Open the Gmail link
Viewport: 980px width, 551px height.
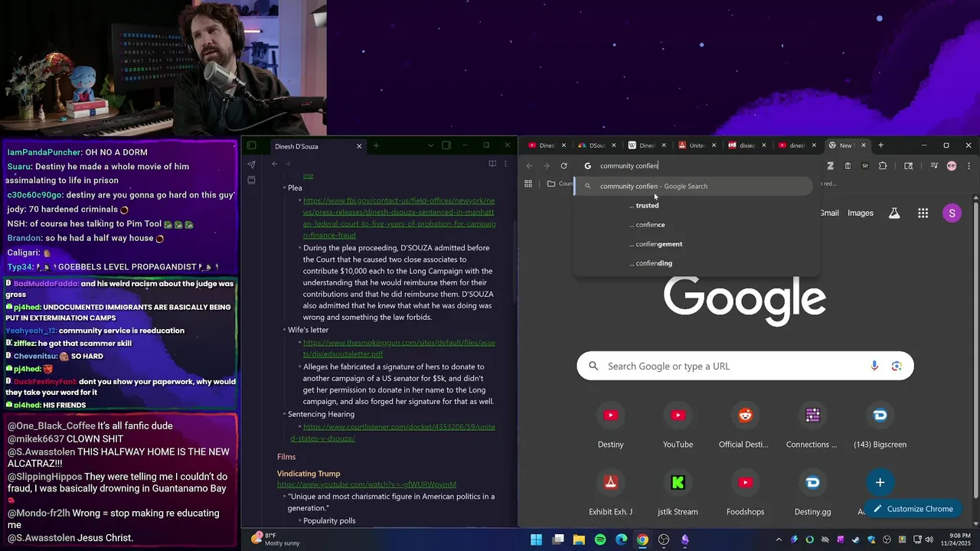point(829,213)
